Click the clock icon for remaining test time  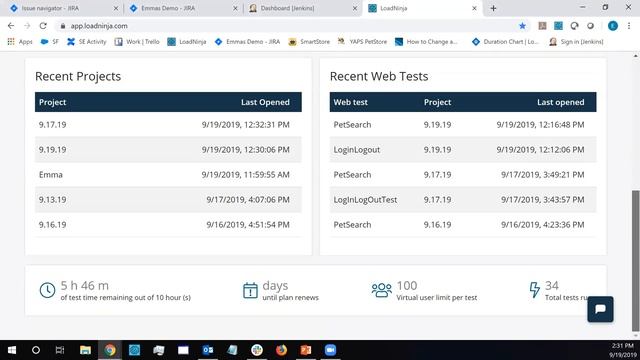[x=47, y=290]
